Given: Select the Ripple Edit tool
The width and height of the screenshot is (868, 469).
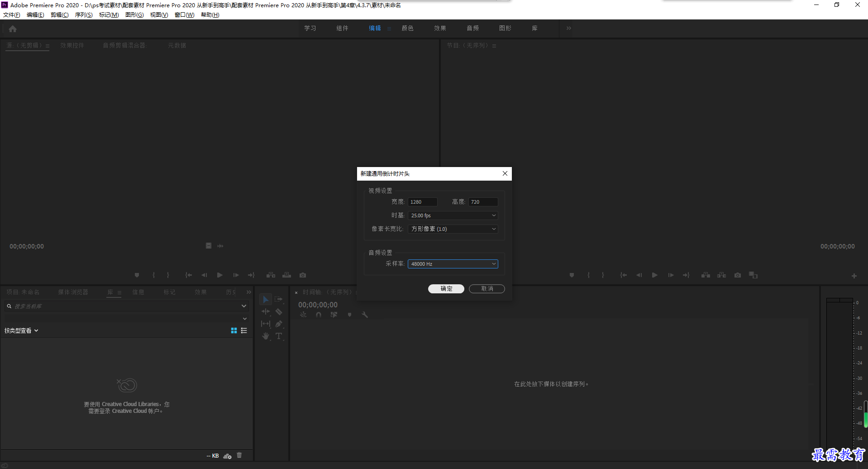Looking at the screenshot, I should click(x=266, y=311).
